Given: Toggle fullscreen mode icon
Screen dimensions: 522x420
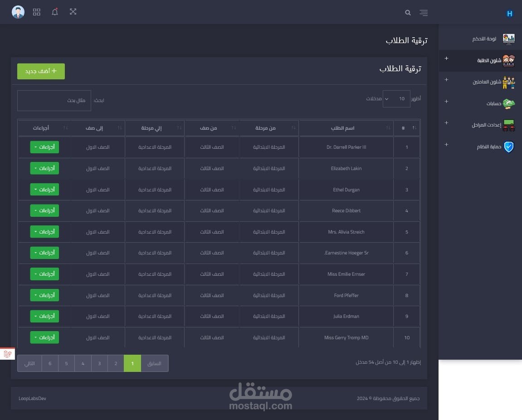Looking at the screenshot, I should [73, 12].
